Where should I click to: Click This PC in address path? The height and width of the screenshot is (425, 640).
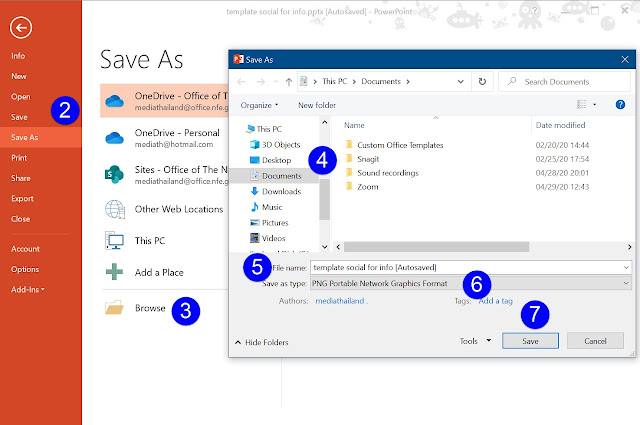(334, 81)
